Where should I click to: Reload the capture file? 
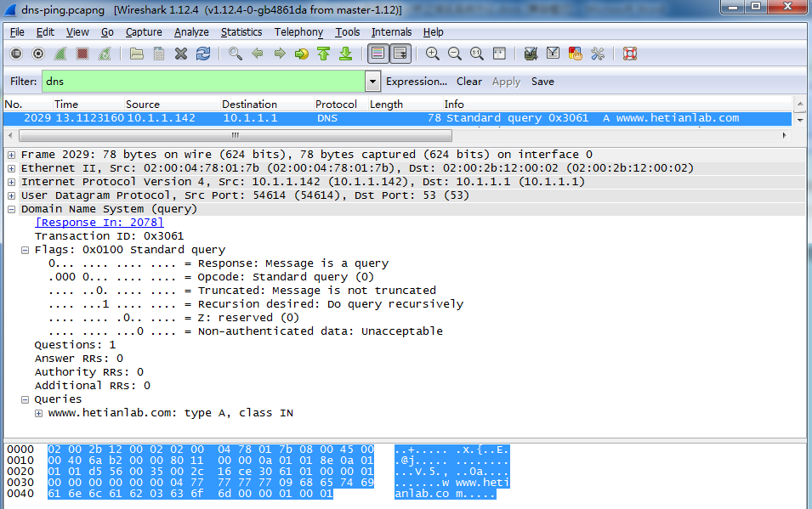(x=203, y=54)
